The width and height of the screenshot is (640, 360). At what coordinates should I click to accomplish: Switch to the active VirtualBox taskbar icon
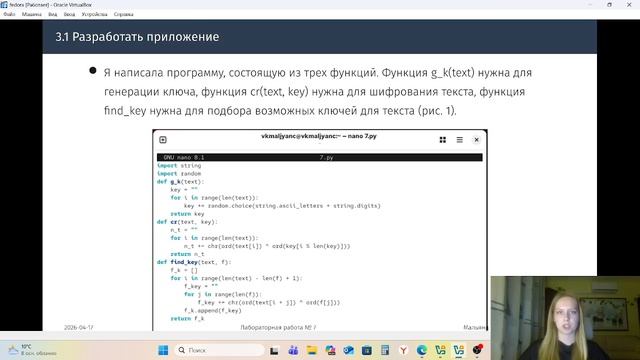pos(459,350)
